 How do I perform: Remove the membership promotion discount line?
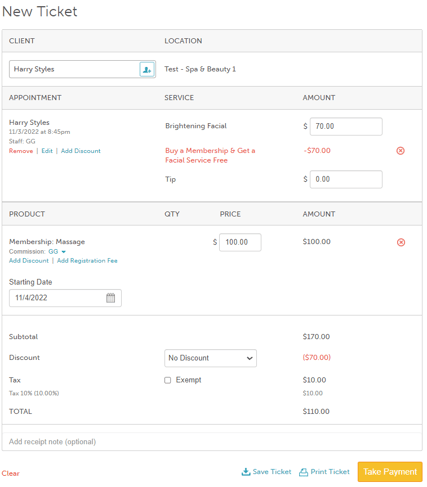pyautogui.click(x=400, y=151)
